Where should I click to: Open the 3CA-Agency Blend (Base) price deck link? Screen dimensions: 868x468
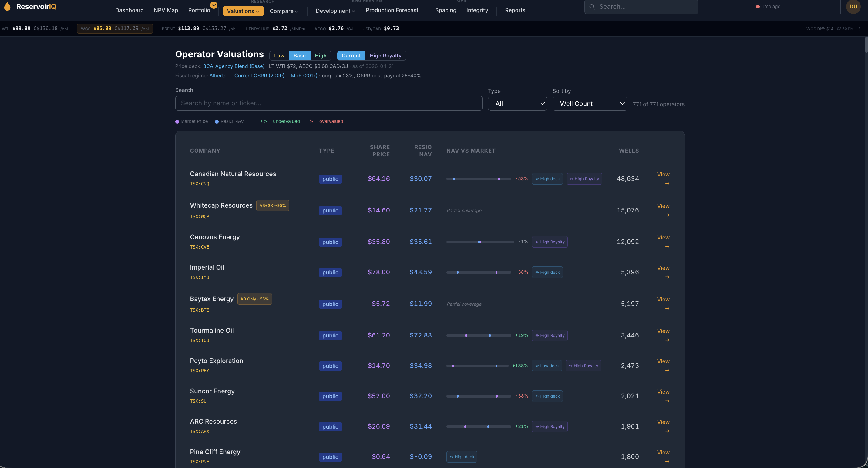pyautogui.click(x=234, y=66)
